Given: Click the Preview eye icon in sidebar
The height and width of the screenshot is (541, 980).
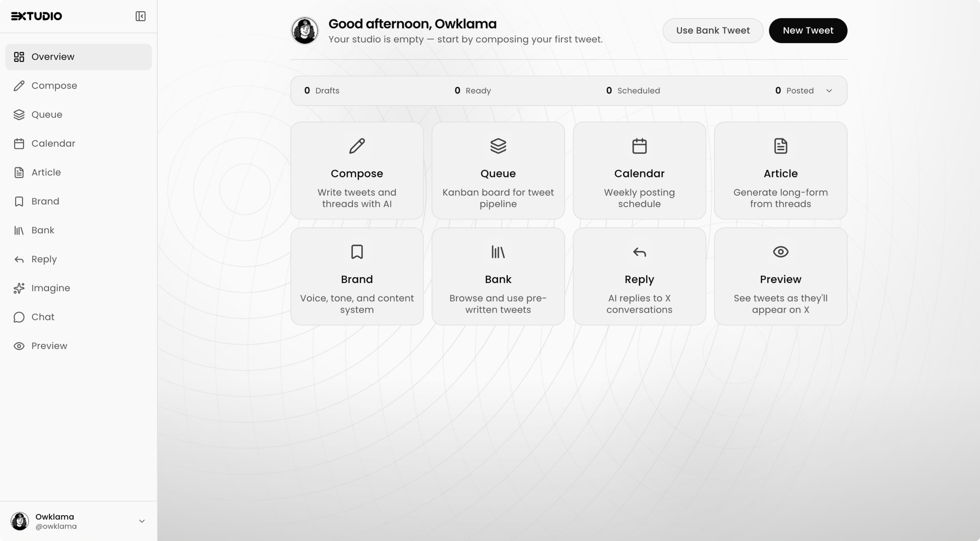Looking at the screenshot, I should click(x=19, y=346).
